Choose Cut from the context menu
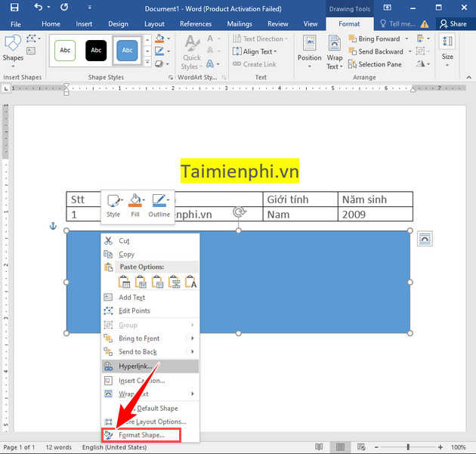Viewport: 476px width, 454px height. 150,241
